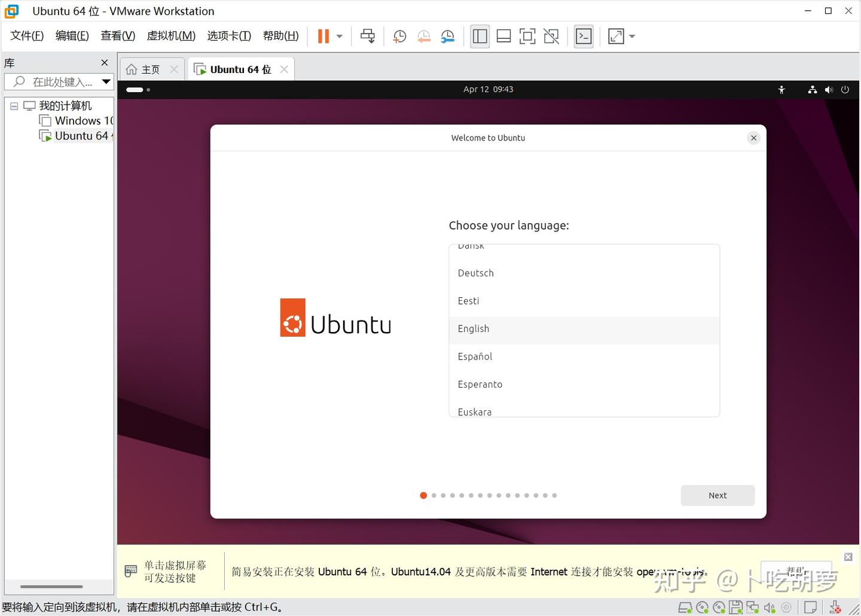Toggle the thumbnail bar display

coord(503,36)
